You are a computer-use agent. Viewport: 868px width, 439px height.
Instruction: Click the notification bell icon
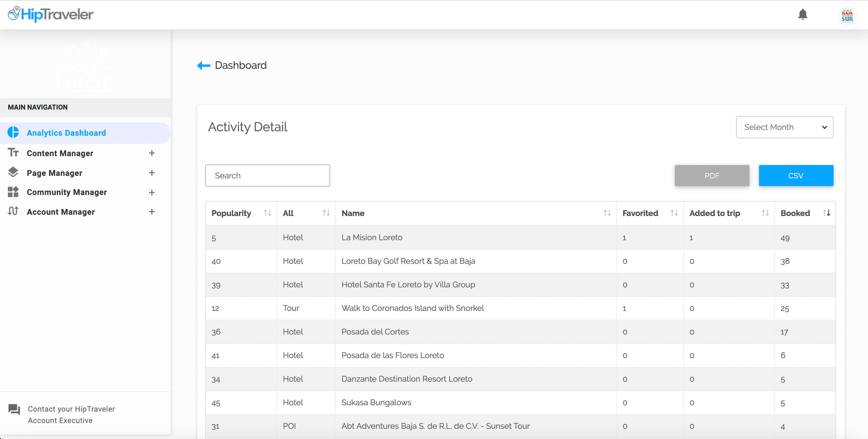tap(803, 14)
